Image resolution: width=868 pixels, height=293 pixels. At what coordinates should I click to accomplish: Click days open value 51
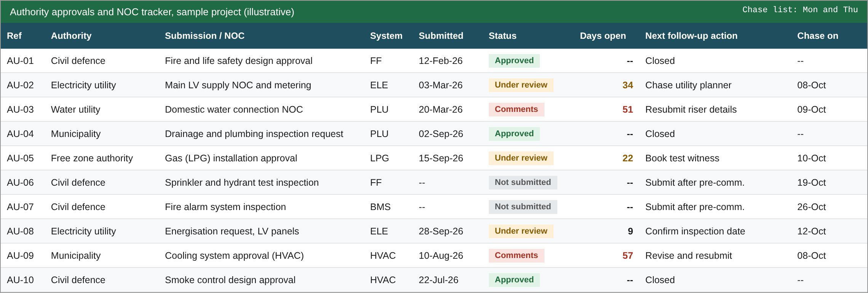[x=627, y=110]
